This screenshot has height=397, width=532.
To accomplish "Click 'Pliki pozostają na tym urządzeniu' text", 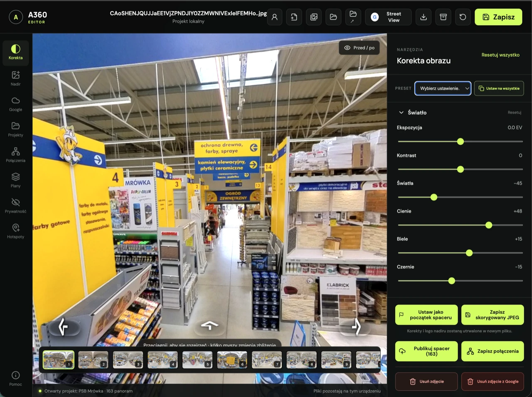I will [x=347, y=391].
